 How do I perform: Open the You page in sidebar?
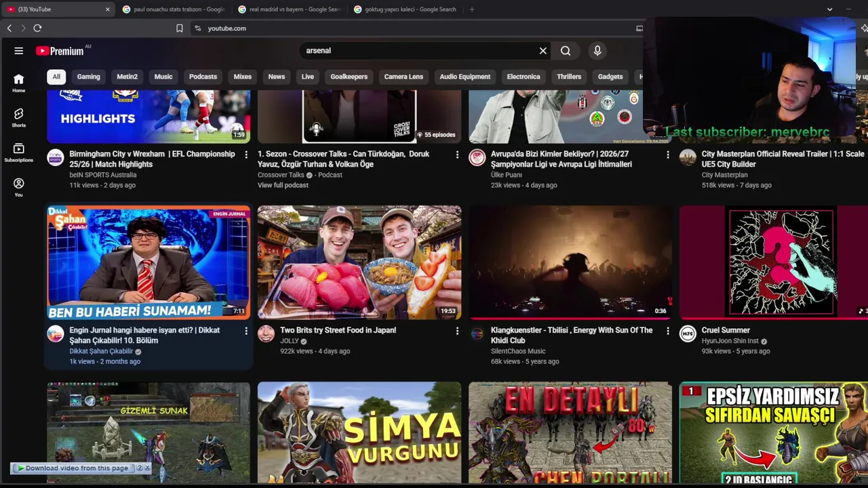point(19,187)
